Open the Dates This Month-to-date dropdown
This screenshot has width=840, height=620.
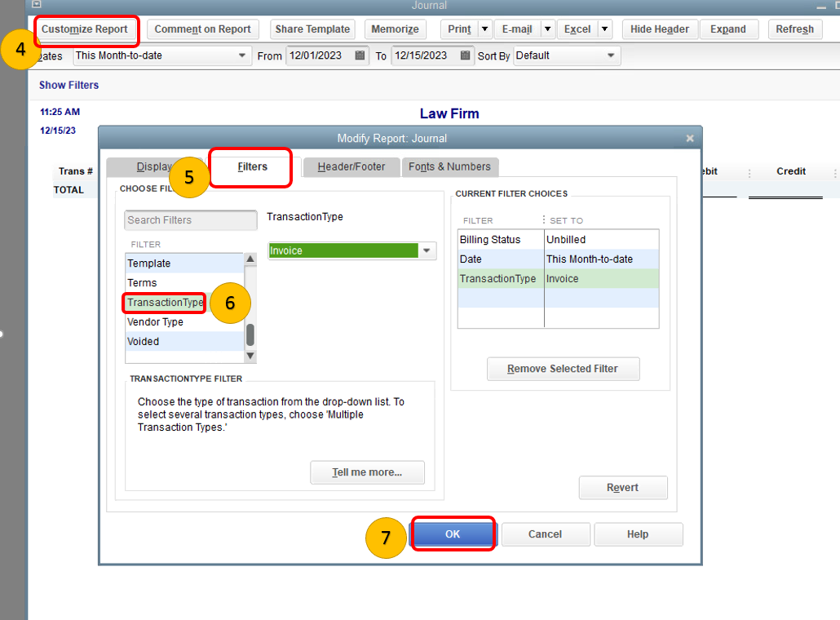(x=242, y=55)
